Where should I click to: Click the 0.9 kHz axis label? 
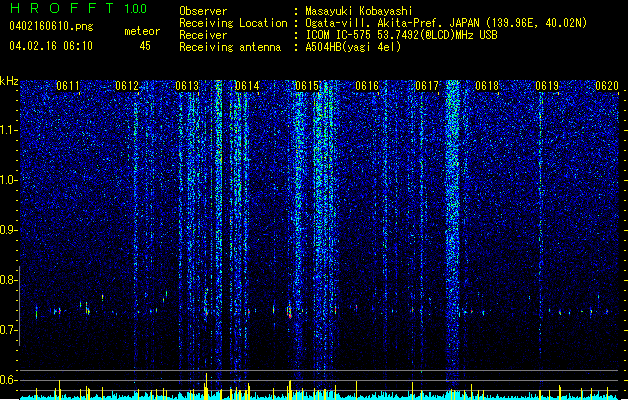(x=9, y=230)
